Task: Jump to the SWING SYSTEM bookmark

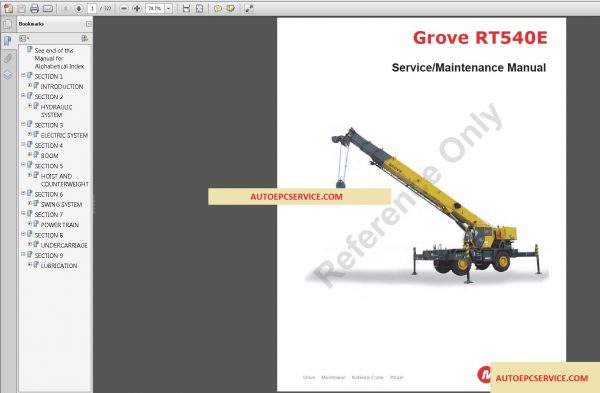Action: click(x=62, y=204)
